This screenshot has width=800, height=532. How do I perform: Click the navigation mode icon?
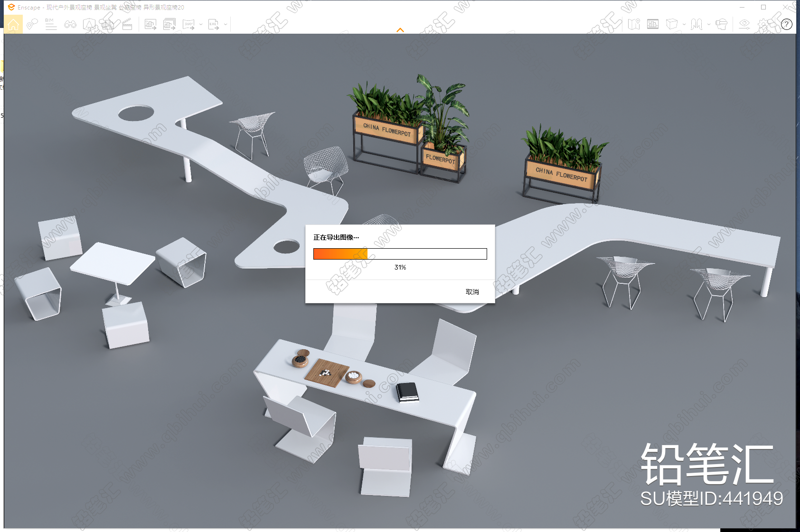[x=696, y=24]
